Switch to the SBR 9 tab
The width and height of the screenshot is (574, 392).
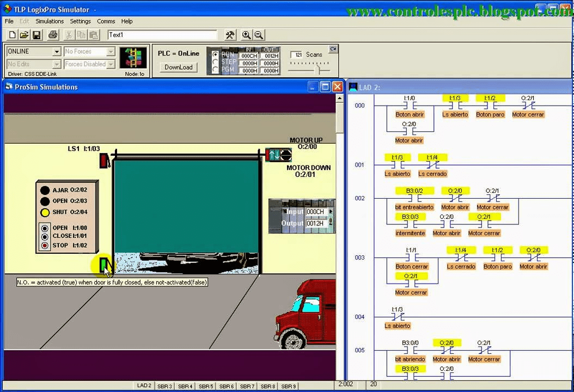[x=289, y=386]
